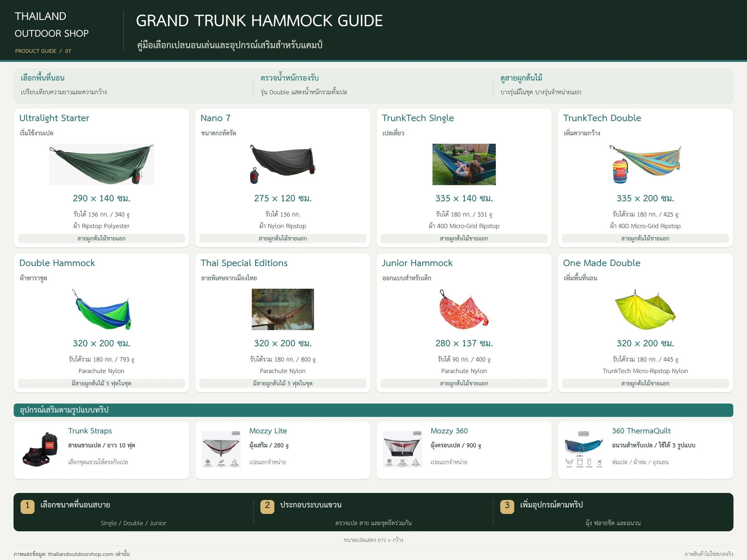Click 'ห่มเปล / ผ้าห่ม / ถุงนอน' text
This screenshot has width=747, height=560.
point(640,462)
